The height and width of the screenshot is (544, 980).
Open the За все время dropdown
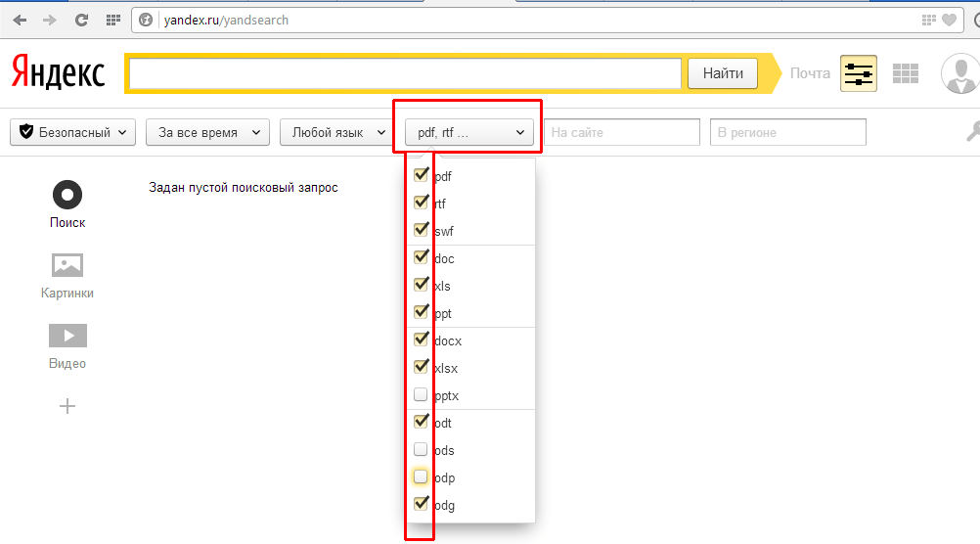coord(207,132)
